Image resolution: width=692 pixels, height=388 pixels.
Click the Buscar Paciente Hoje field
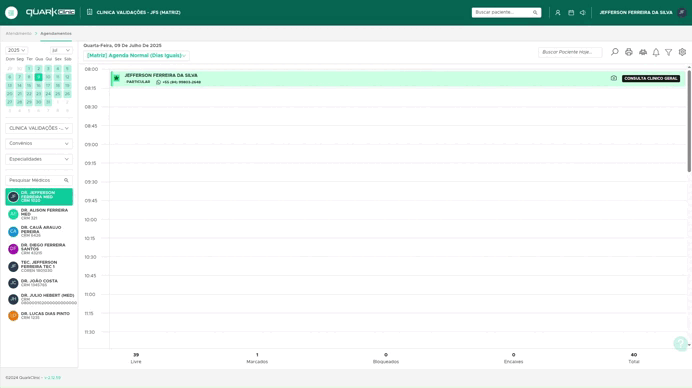[570, 52]
